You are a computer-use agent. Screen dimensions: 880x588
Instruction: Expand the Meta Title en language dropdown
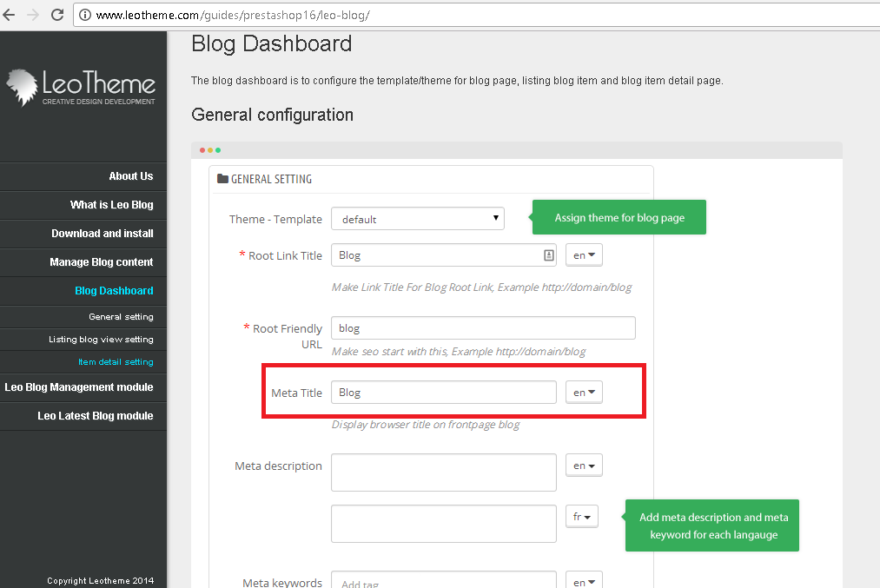(584, 393)
